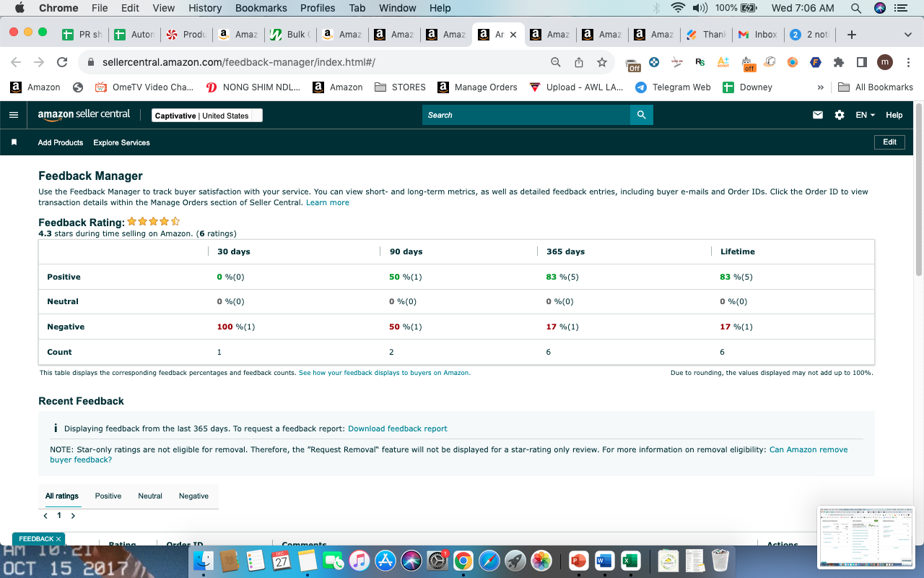Screen dimensions: 924x578
Task: Open the Seller Central settings gear
Action: [x=840, y=115]
